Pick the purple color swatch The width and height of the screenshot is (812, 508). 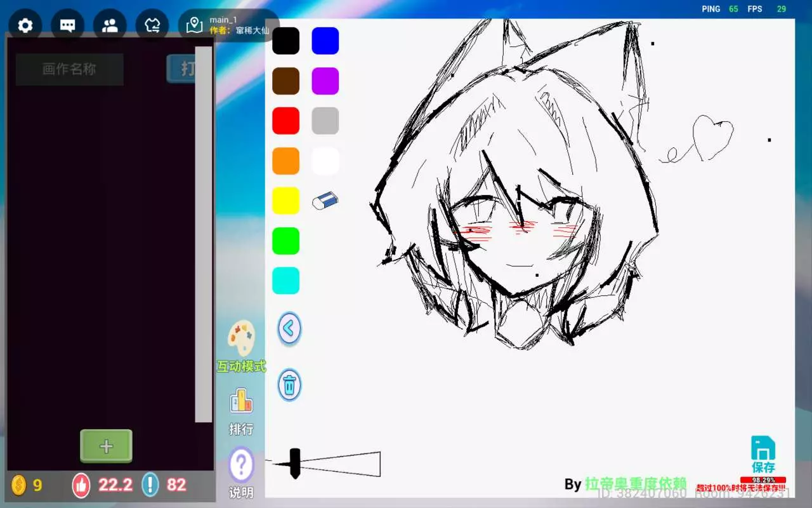coord(325,81)
